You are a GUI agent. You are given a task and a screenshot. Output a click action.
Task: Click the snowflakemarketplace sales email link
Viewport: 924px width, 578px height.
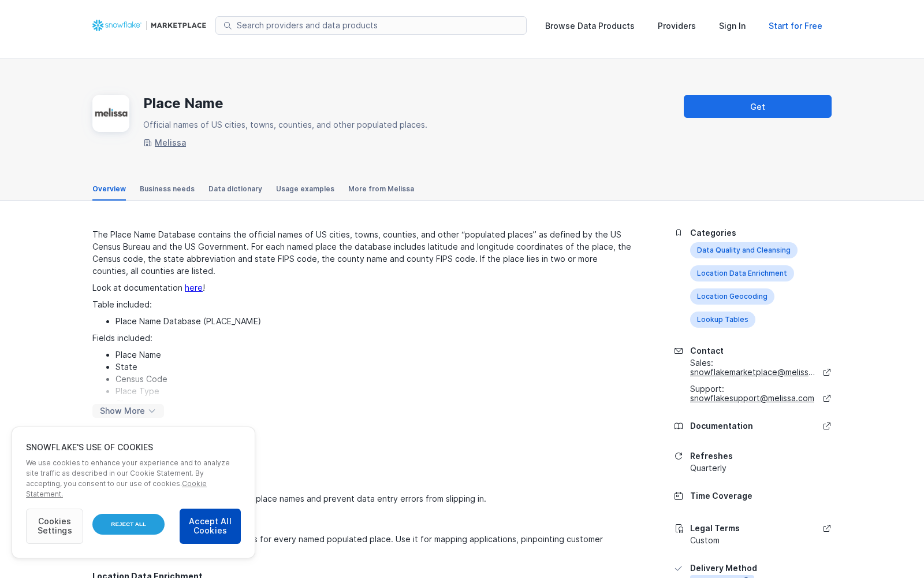pyautogui.click(x=752, y=372)
